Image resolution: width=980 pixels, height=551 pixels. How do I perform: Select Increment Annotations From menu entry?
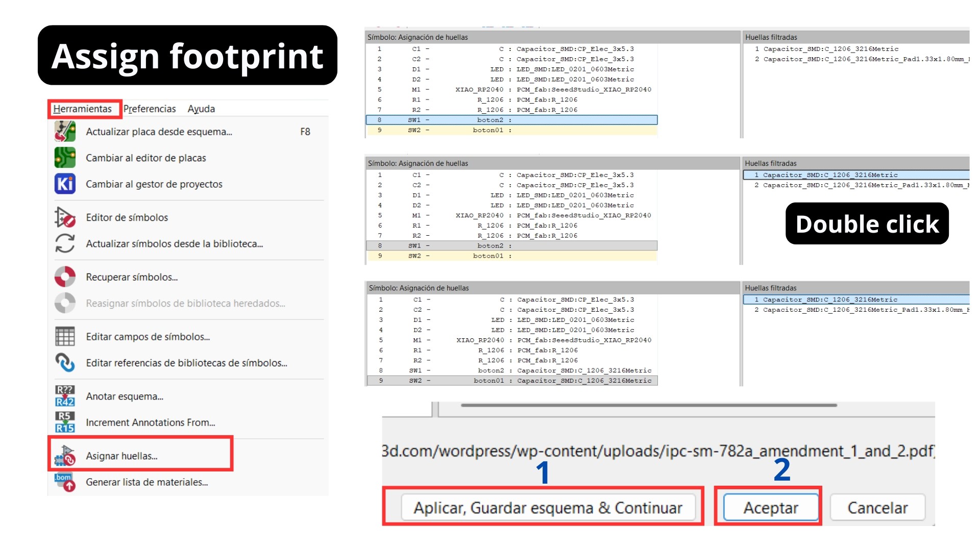pyautogui.click(x=150, y=422)
